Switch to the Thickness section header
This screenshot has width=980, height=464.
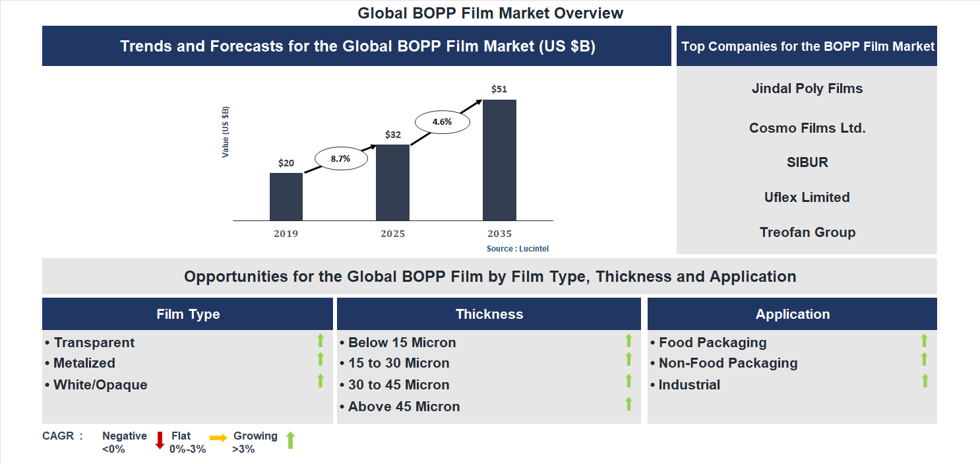point(489,314)
